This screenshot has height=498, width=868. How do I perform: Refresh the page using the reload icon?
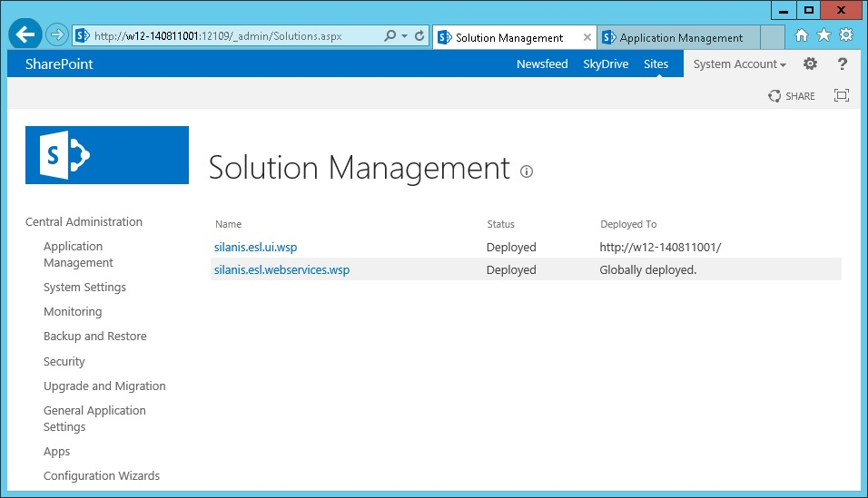tap(419, 36)
